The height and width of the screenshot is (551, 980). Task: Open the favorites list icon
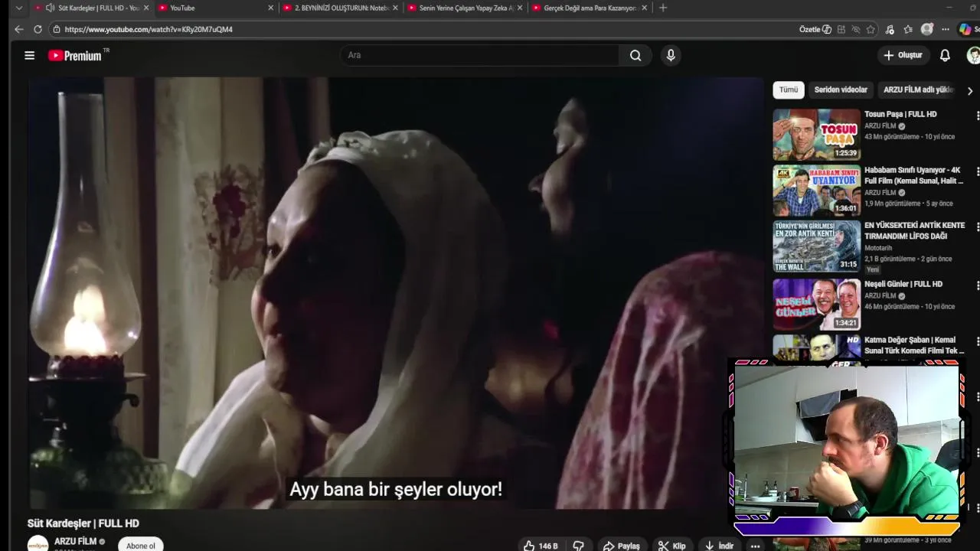pyautogui.click(x=908, y=29)
